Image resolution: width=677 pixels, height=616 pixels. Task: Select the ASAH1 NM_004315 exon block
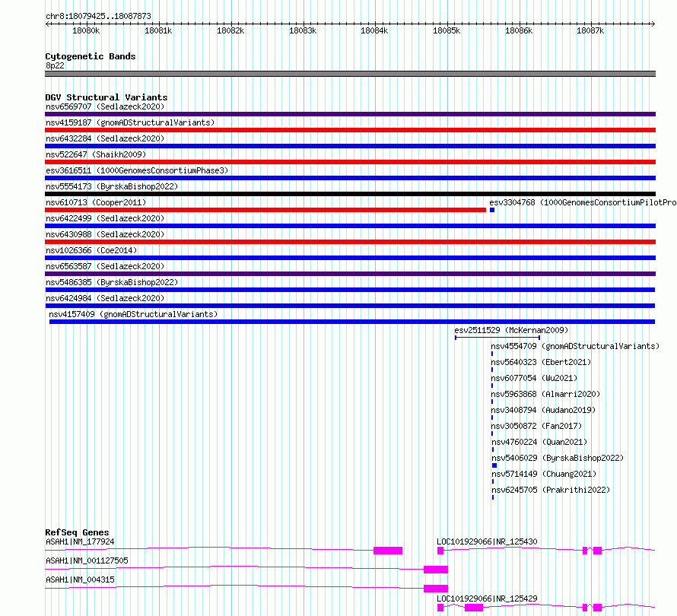[x=436, y=589]
